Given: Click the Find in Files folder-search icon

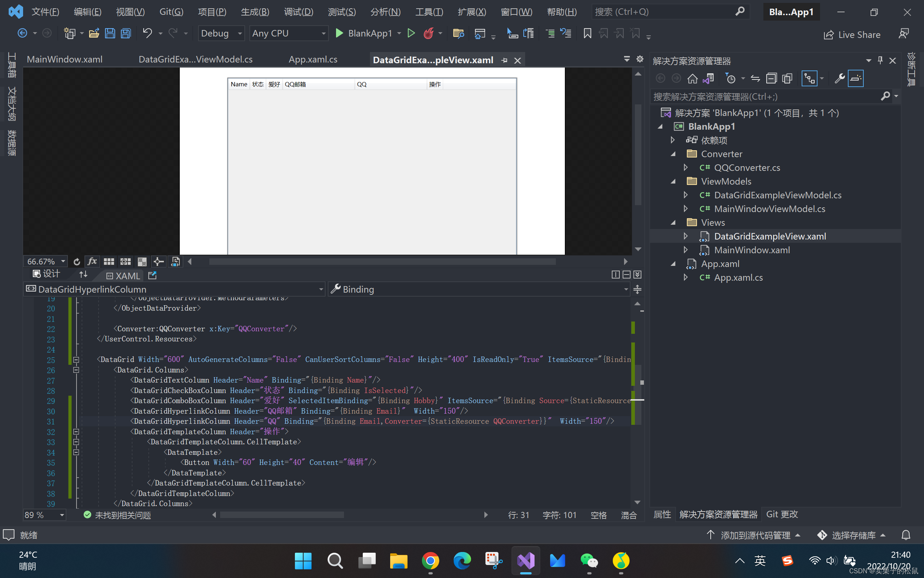Looking at the screenshot, I should (x=458, y=34).
